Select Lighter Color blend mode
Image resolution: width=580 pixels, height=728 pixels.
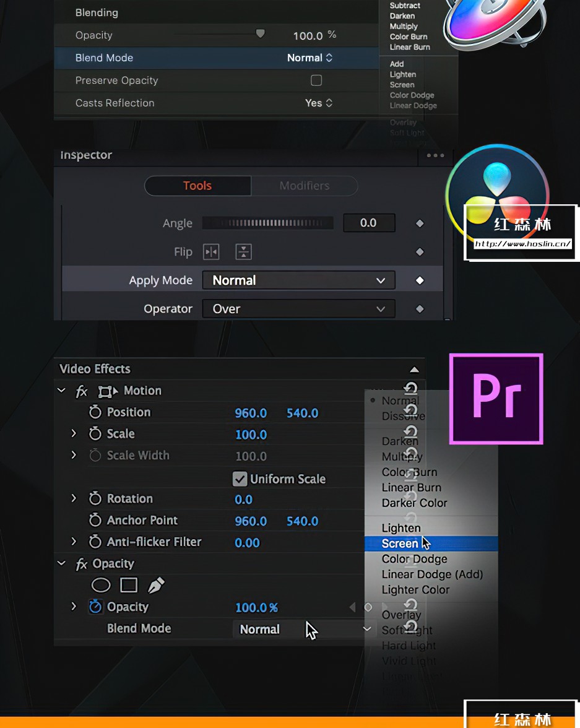tap(415, 589)
